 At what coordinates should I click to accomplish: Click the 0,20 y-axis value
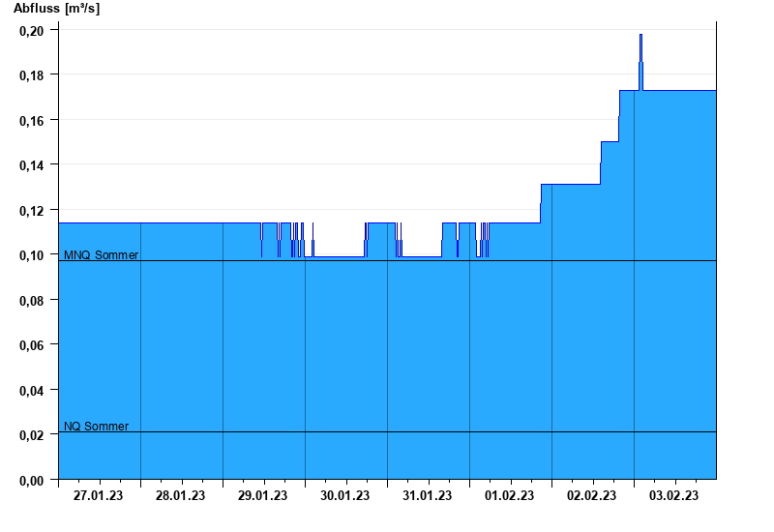(32, 31)
